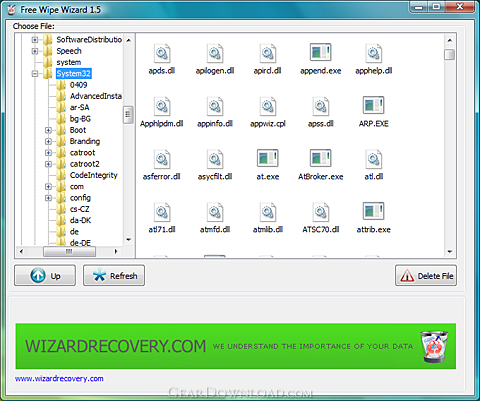Select the atmfd.dll file icon

point(215,212)
